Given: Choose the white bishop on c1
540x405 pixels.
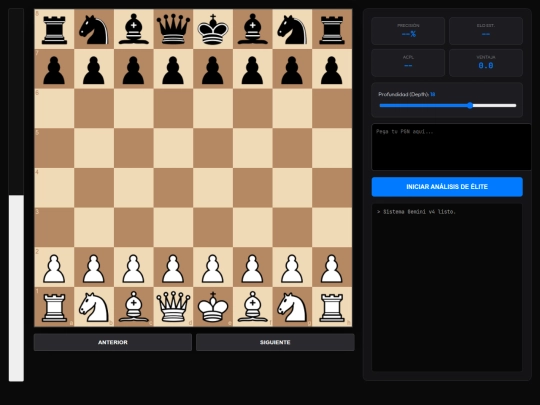Looking at the screenshot, I should point(134,307).
